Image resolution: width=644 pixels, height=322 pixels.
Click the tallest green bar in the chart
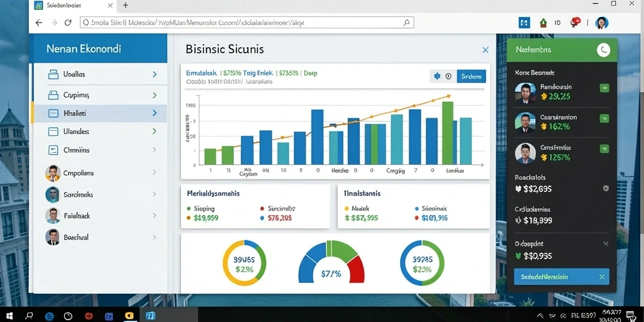coord(447,133)
